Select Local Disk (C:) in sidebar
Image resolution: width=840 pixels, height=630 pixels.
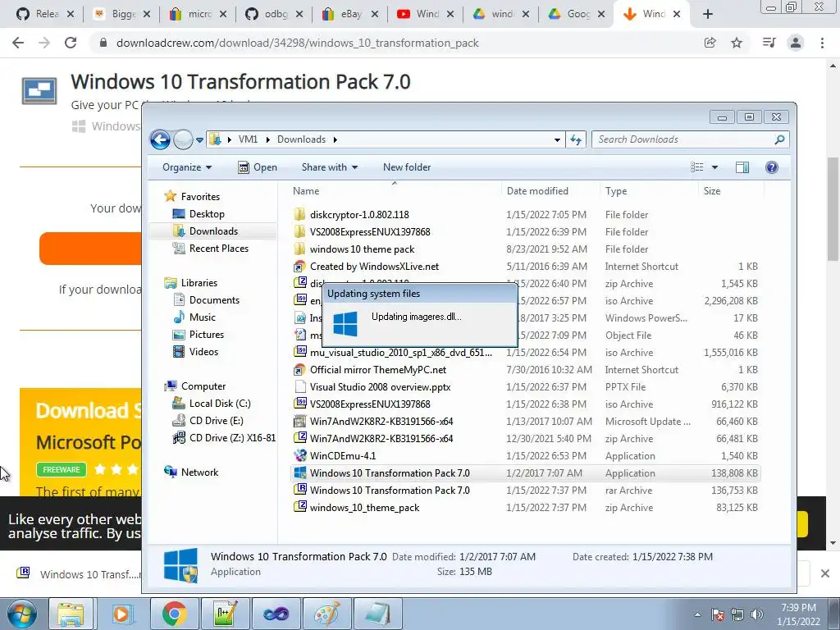[x=219, y=404]
